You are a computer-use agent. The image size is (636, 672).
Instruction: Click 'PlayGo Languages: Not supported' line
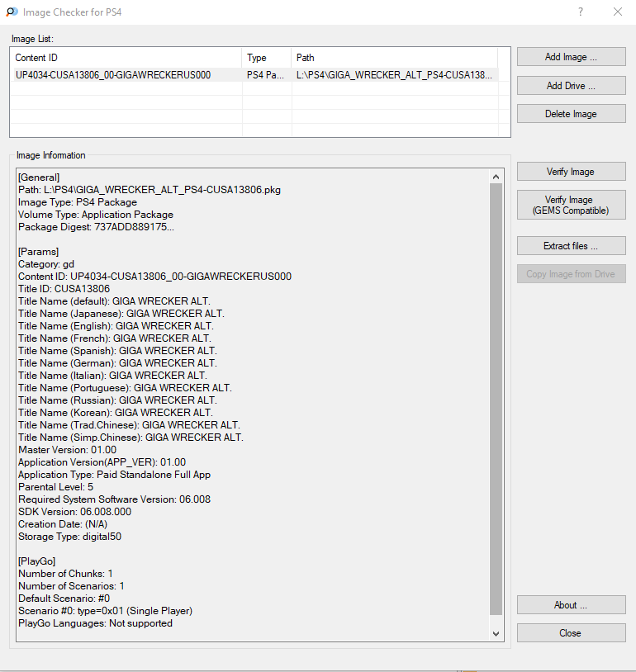point(95,624)
